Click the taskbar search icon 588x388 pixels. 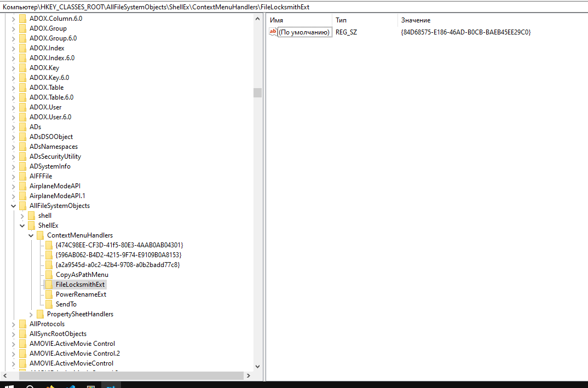coord(28,385)
